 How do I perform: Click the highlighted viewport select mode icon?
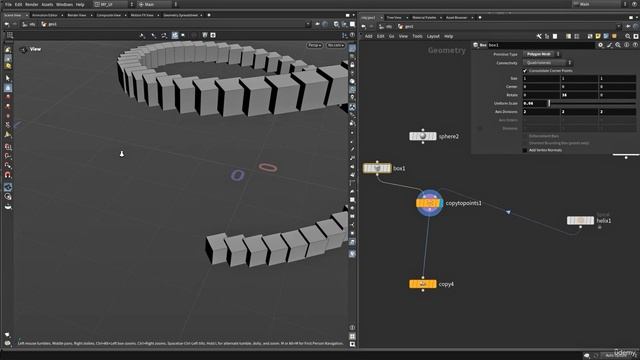coord(175,36)
